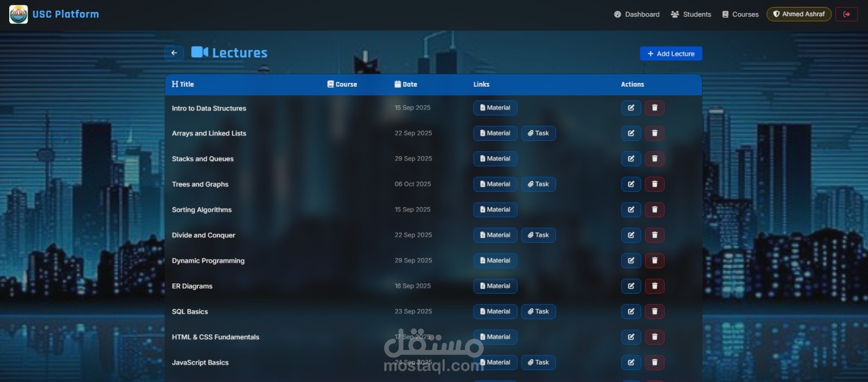
Task: Open Material for Arrays and Linked Lists
Action: coord(495,133)
